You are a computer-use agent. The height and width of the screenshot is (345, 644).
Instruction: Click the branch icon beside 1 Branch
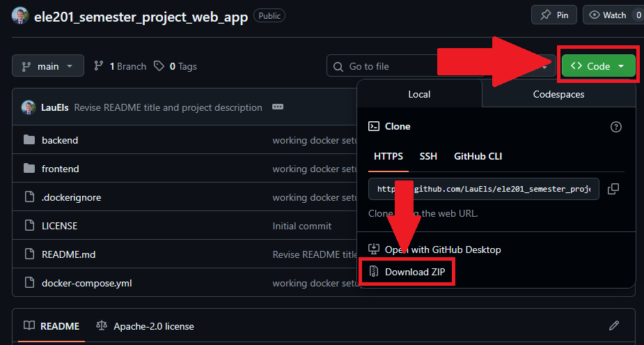[99, 66]
